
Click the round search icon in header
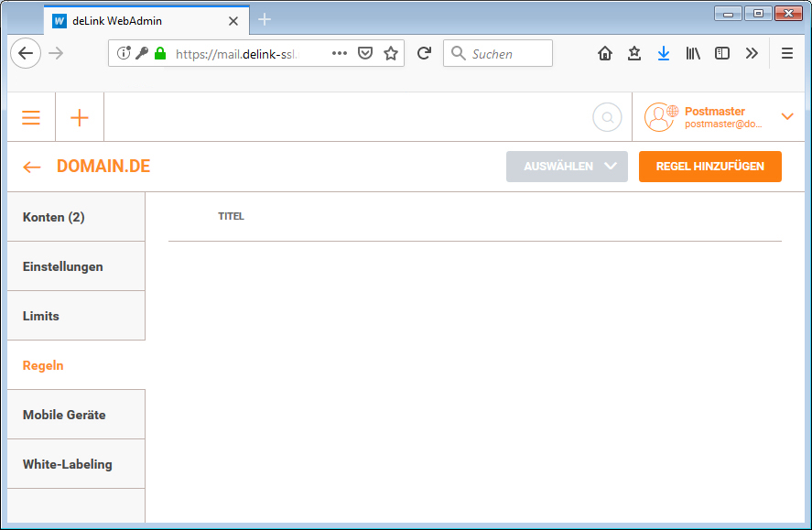(607, 117)
